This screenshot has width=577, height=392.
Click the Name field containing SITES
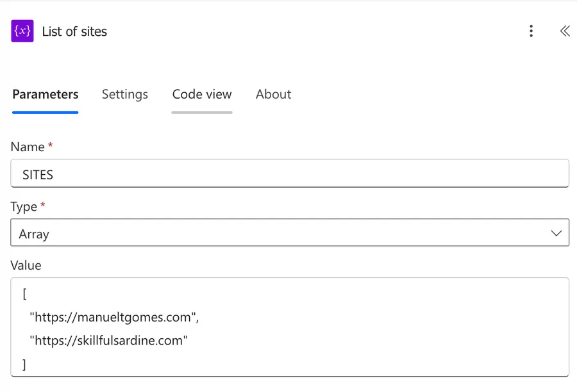tap(289, 174)
